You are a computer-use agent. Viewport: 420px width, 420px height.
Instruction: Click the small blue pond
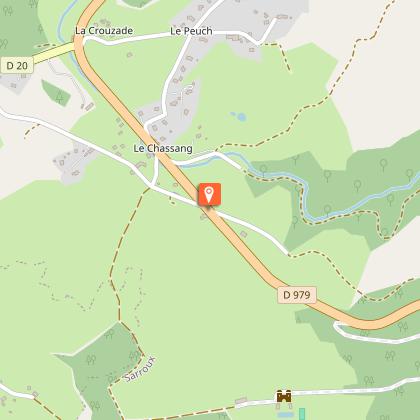point(239,117)
